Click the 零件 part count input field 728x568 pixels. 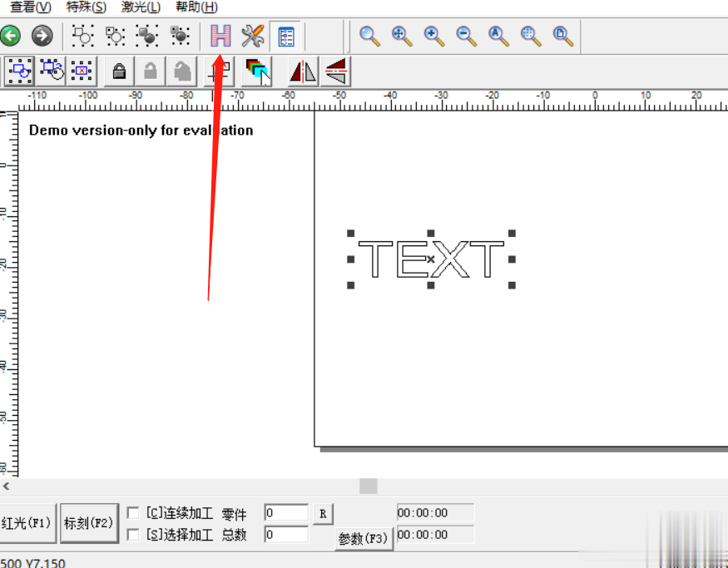[x=286, y=513]
